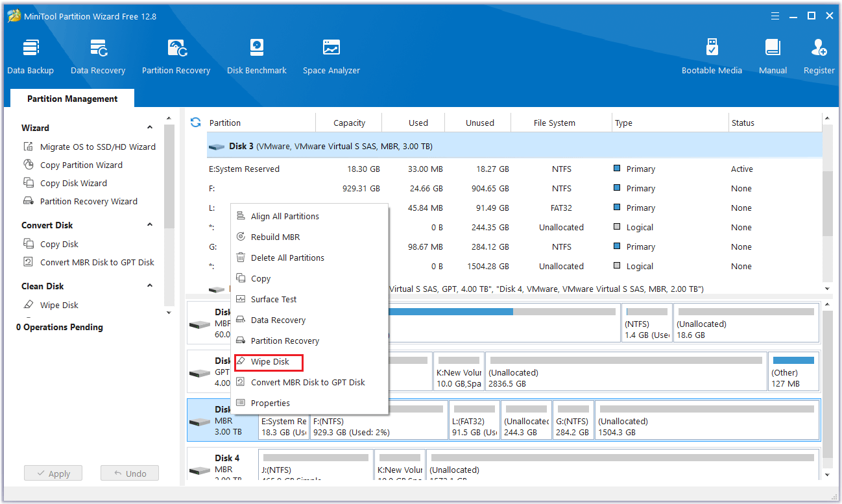Collapse the Wizard section
Viewport: 842px width, 504px height.
150,128
